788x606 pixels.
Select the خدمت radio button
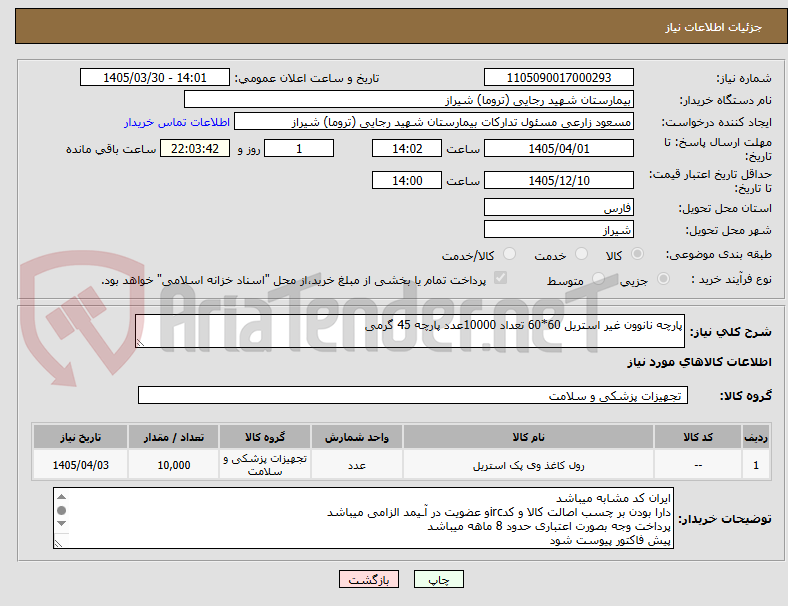click(x=581, y=254)
